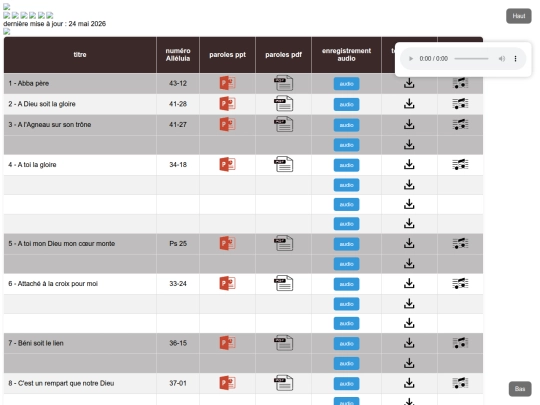This screenshot has width=540, height=405.
Task: Download audio for Attaché à la croix pour moi
Action: tap(409, 283)
